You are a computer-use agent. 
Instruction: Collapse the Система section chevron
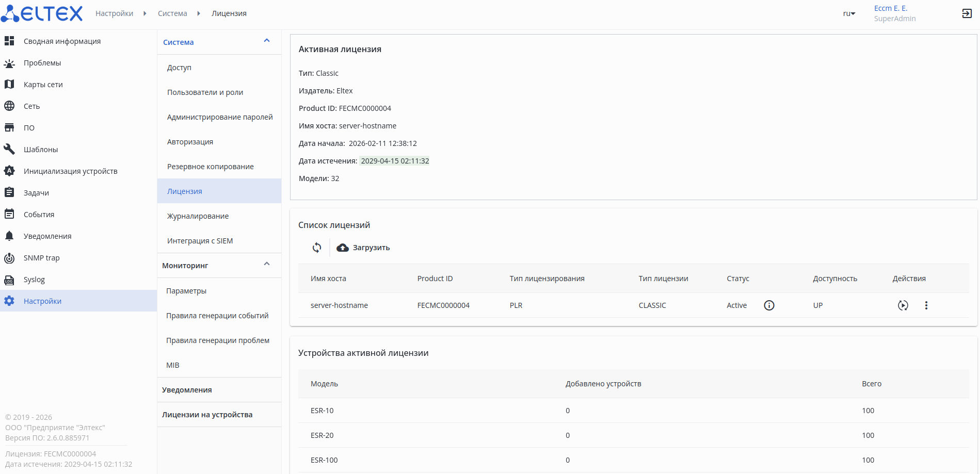click(267, 41)
